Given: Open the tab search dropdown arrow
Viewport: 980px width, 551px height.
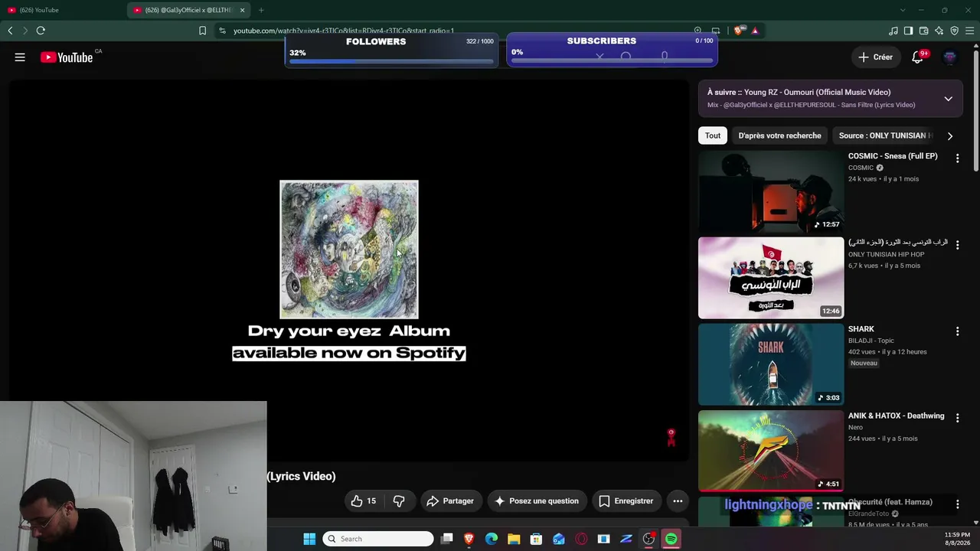Looking at the screenshot, I should coord(903,10).
